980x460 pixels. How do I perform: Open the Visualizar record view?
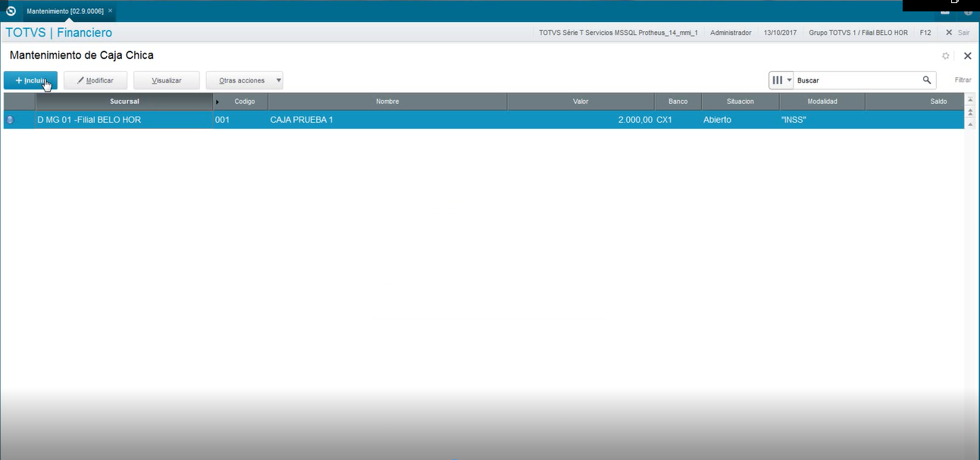(x=167, y=80)
